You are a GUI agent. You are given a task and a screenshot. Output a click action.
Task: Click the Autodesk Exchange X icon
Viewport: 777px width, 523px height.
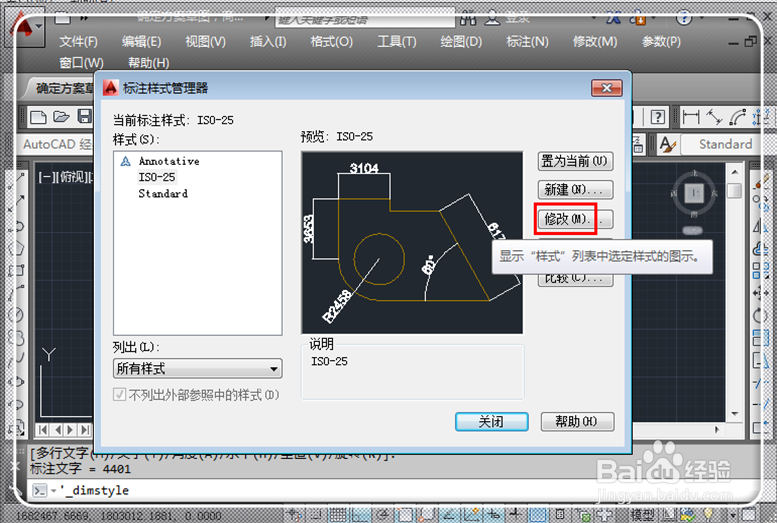613,18
